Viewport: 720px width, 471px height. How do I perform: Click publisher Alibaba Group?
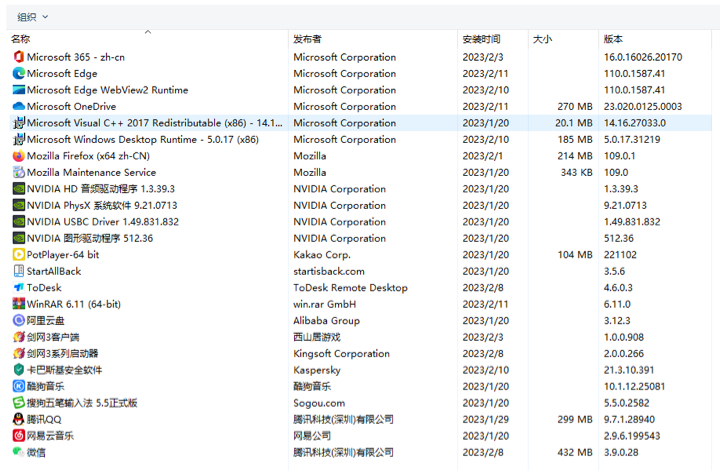coord(326,321)
